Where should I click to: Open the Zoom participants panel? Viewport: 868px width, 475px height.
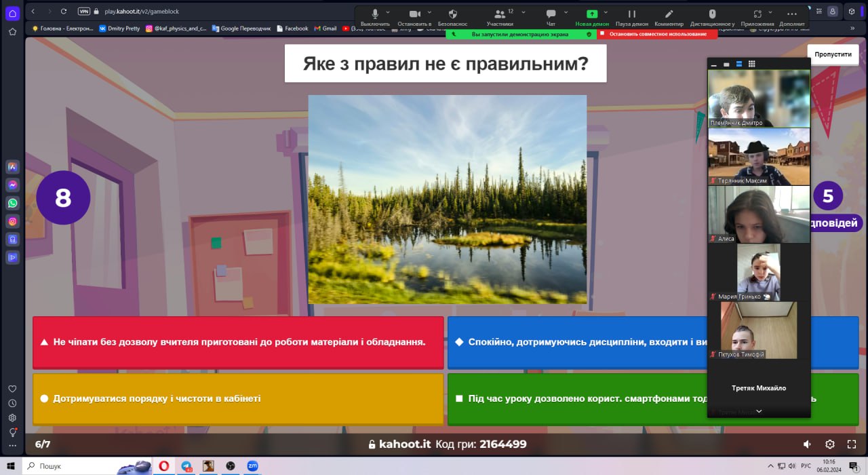500,14
